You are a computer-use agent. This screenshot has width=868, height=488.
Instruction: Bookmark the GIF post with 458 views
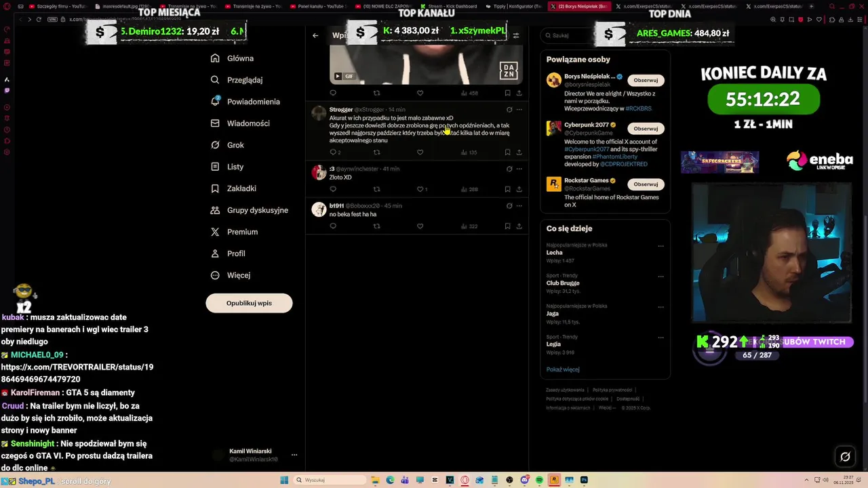click(507, 93)
